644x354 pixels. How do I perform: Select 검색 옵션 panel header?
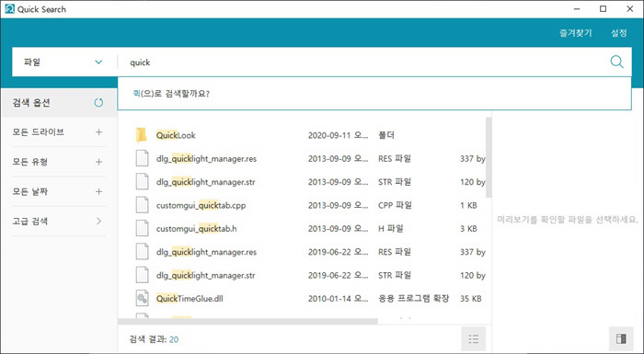pyautogui.click(x=58, y=103)
